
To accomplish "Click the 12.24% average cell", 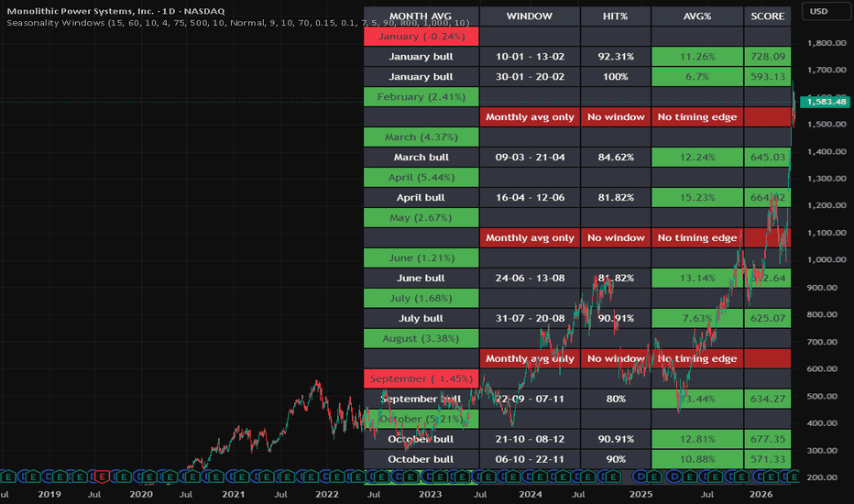I will [697, 158].
